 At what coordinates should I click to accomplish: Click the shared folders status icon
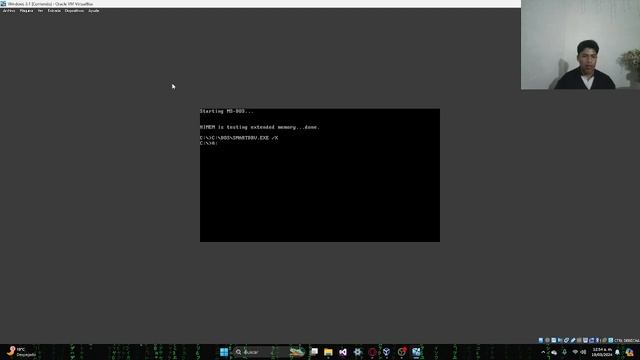point(579,340)
